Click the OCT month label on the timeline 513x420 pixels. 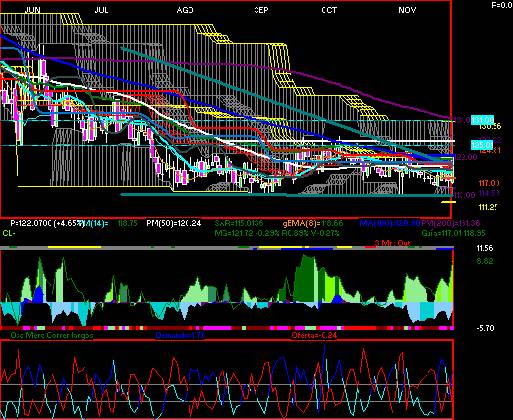tap(329, 10)
